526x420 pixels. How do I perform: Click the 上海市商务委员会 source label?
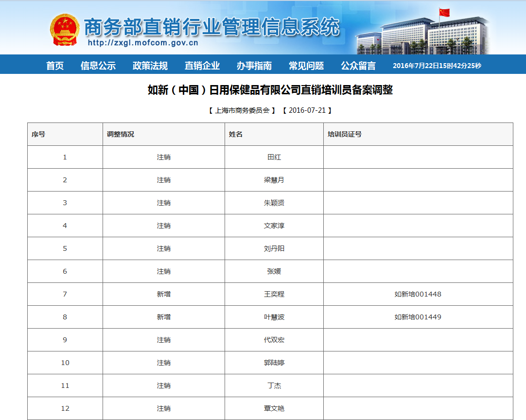242,110
